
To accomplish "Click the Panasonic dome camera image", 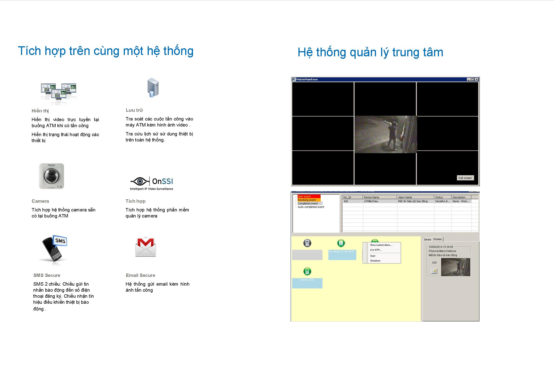I will (x=52, y=176).
